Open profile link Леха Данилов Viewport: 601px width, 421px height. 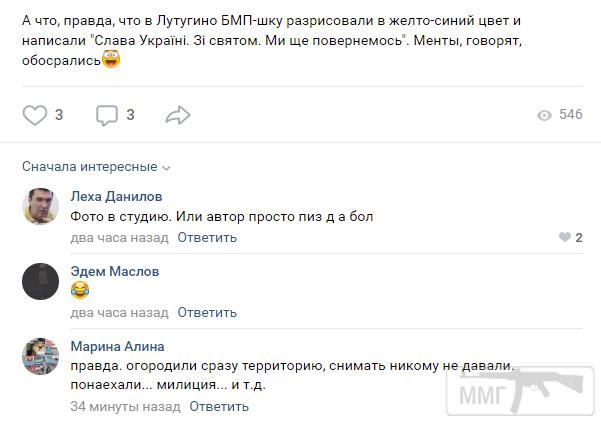coord(116,196)
